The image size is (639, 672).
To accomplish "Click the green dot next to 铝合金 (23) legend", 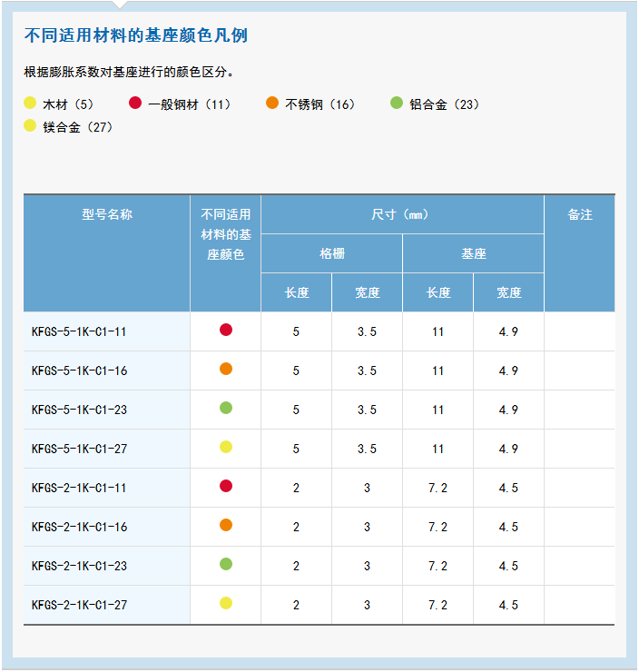I will (x=397, y=103).
